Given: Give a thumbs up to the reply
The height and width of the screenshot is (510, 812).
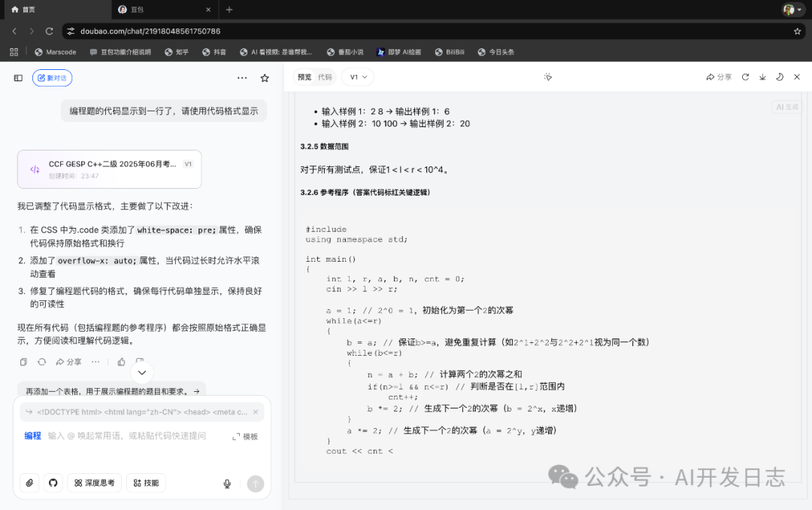Looking at the screenshot, I should coord(122,361).
